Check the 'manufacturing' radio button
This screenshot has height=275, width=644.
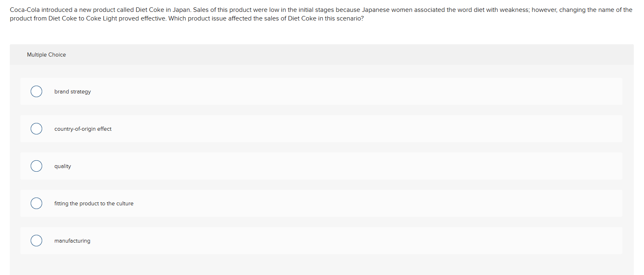(x=36, y=241)
